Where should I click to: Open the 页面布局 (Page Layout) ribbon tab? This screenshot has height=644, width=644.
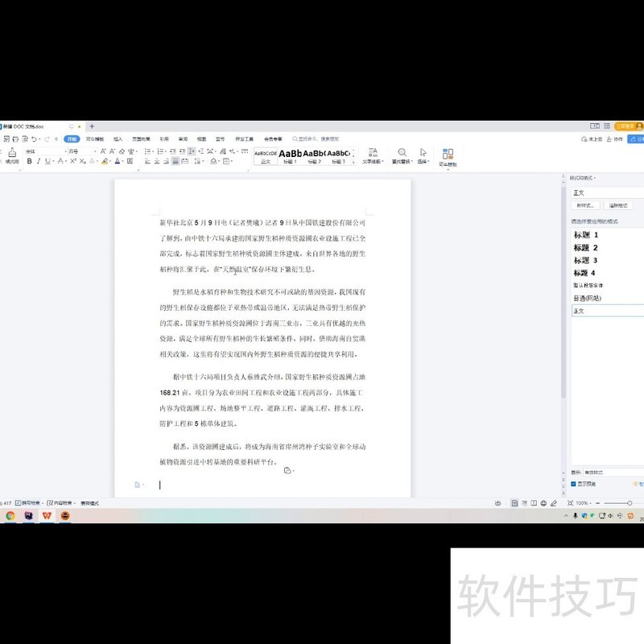pyautogui.click(x=141, y=138)
